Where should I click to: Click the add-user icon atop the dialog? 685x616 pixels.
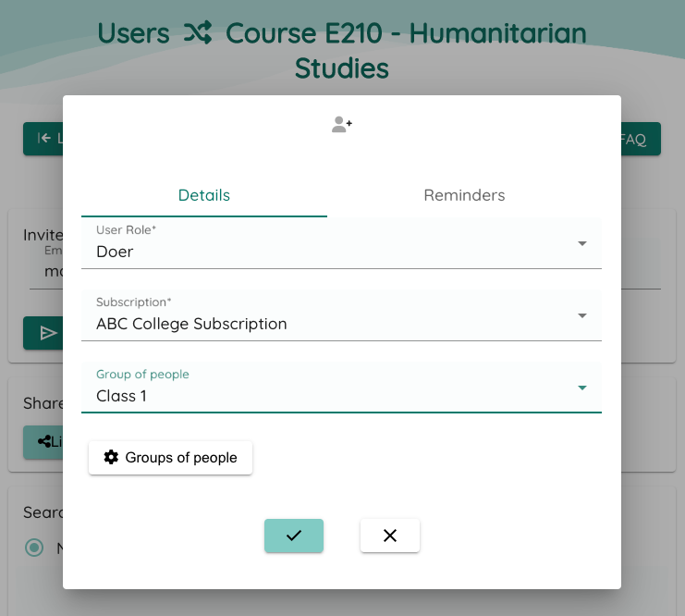(x=342, y=124)
